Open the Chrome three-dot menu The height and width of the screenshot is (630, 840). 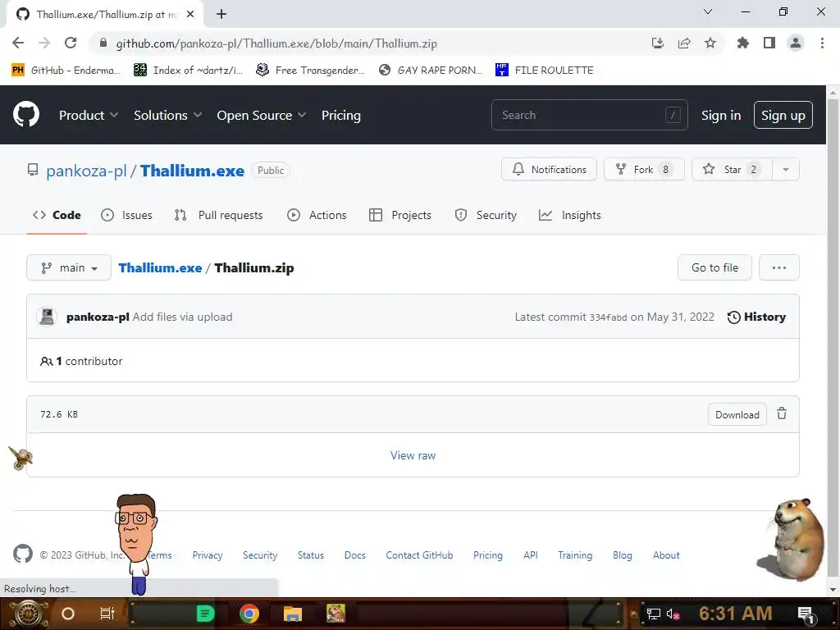822,43
